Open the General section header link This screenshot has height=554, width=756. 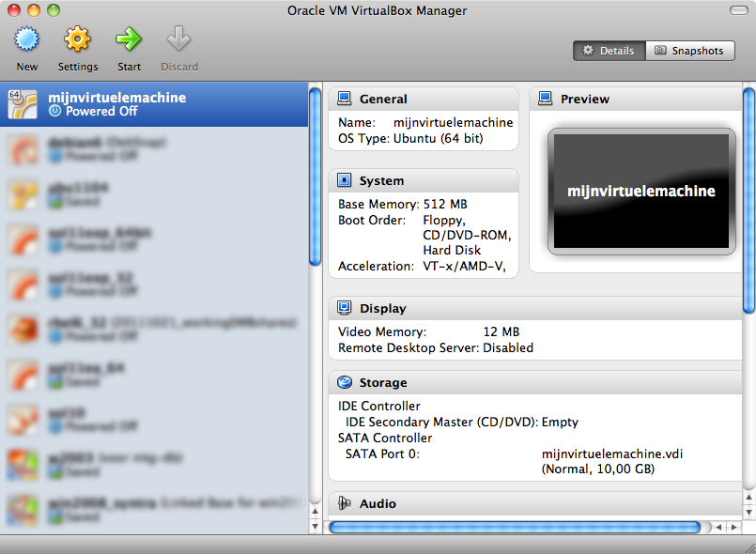pyautogui.click(x=383, y=99)
